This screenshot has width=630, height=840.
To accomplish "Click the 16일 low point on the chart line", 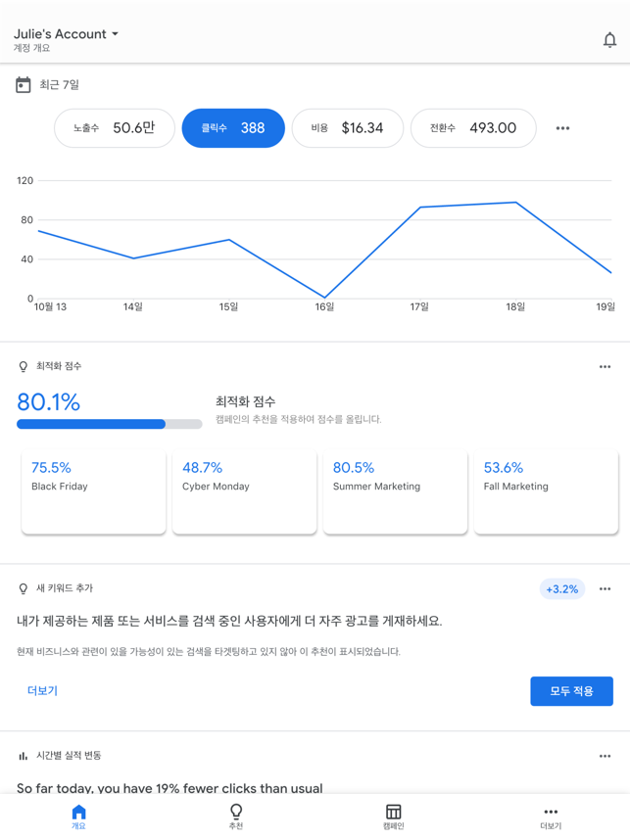I will pos(324,298).
